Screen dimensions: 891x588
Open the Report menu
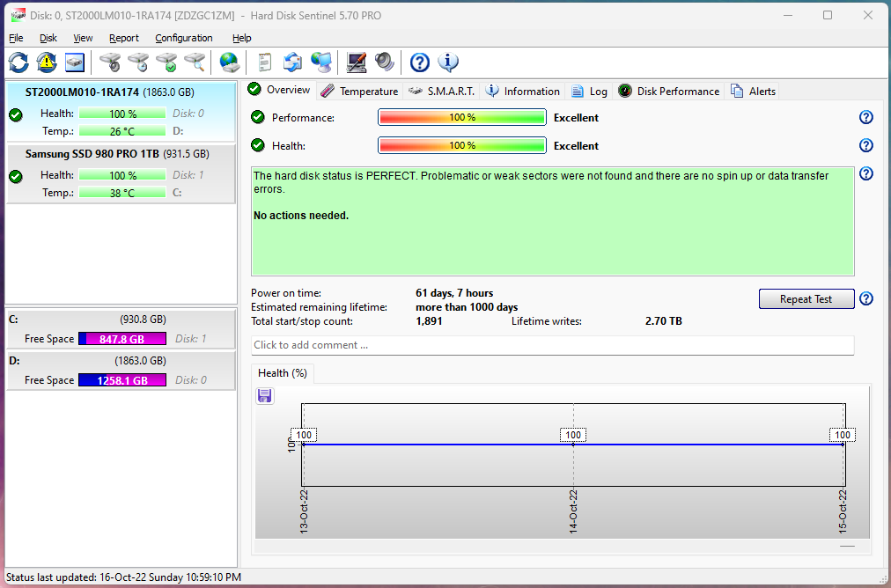point(124,38)
